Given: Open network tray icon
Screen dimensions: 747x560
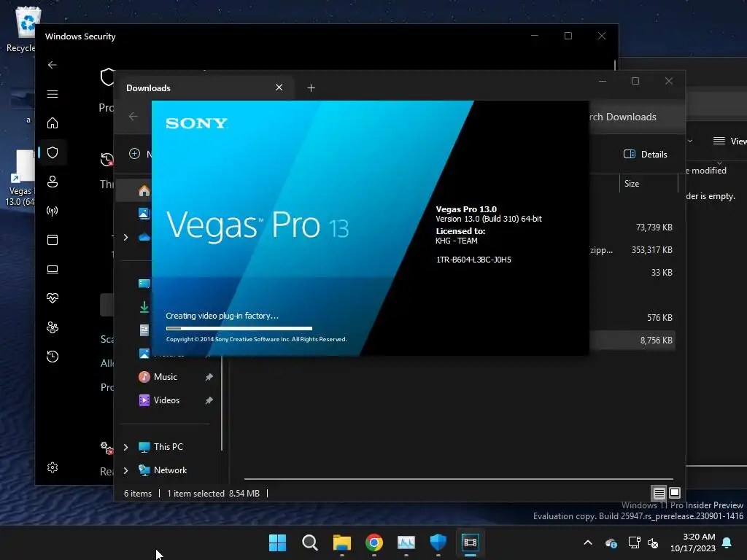Looking at the screenshot, I should pyautogui.click(x=634, y=542).
